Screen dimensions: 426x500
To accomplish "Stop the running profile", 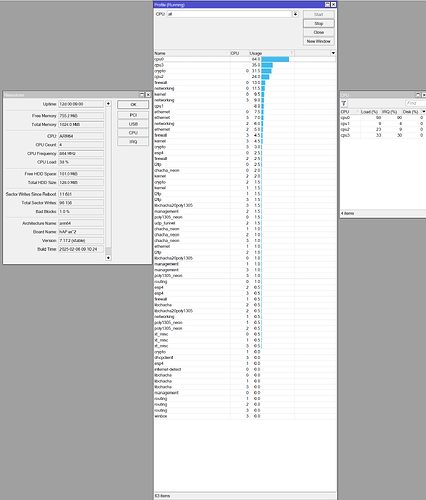I will (x=319, y=23).
